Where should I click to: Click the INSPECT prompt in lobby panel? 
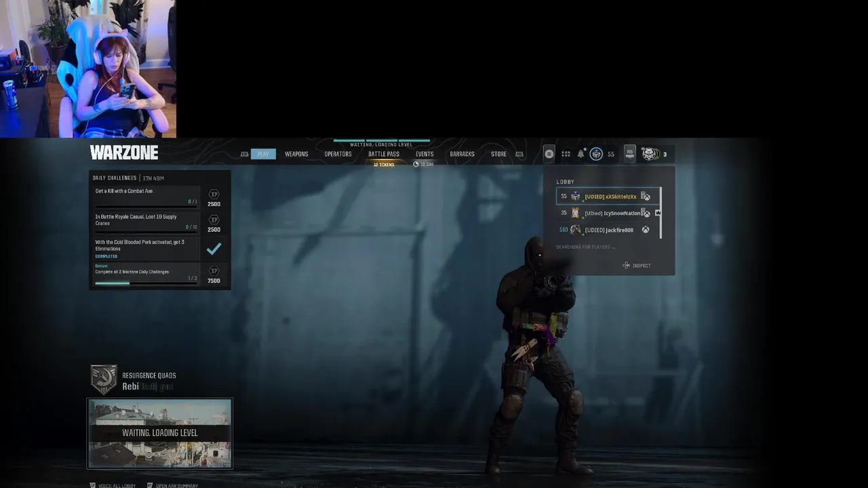[637, 266]
